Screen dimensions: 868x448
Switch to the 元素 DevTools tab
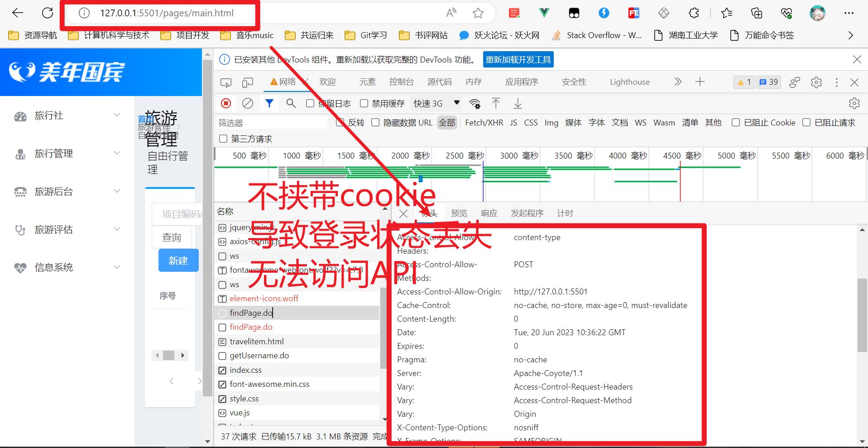tap(367, 82)
